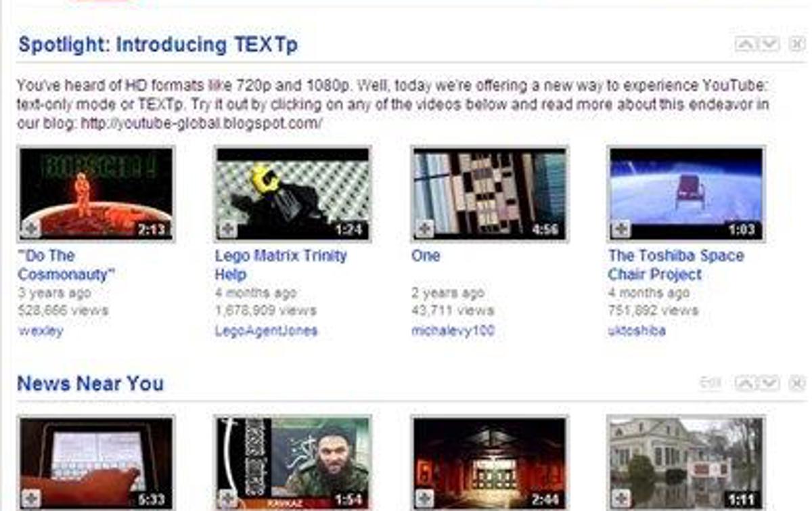Play the 1:11 flooded house news thumbnail

686,464
